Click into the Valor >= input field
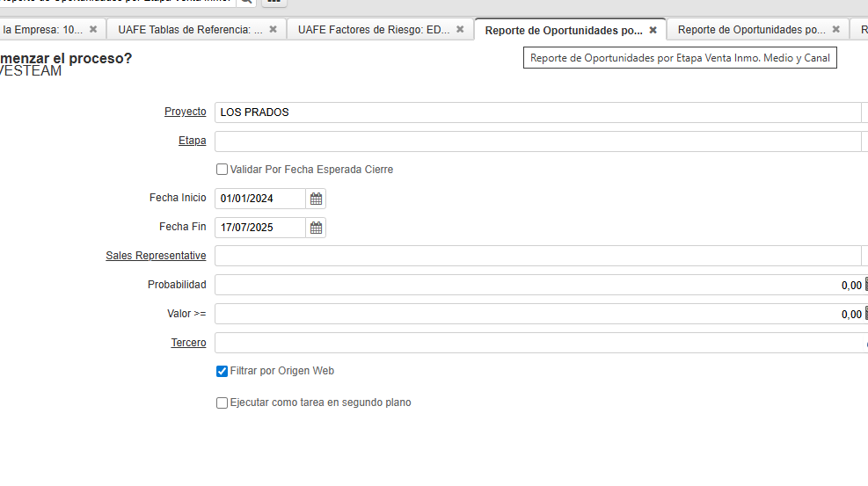 coord(528,314)
